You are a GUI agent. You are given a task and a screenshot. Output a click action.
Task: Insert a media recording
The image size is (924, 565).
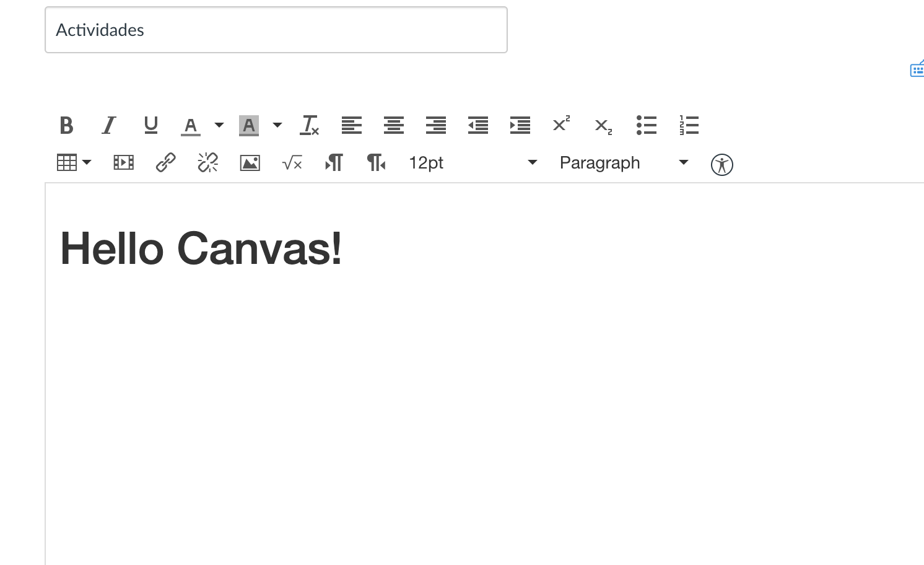[123, 162]
